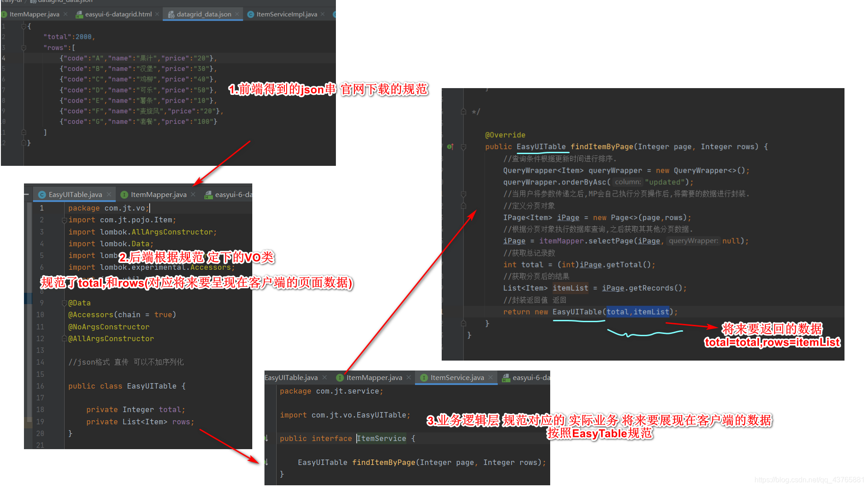The height and width of the screenshot is (488, 868).
Task: Collapse the findItemByPage method fold marker
Action: [x=463, y=147]
